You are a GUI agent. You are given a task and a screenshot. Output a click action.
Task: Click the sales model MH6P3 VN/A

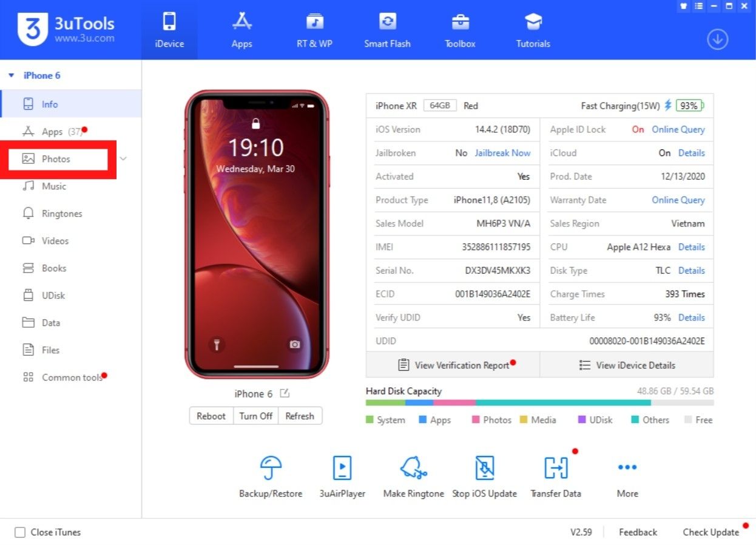(504, 223)
